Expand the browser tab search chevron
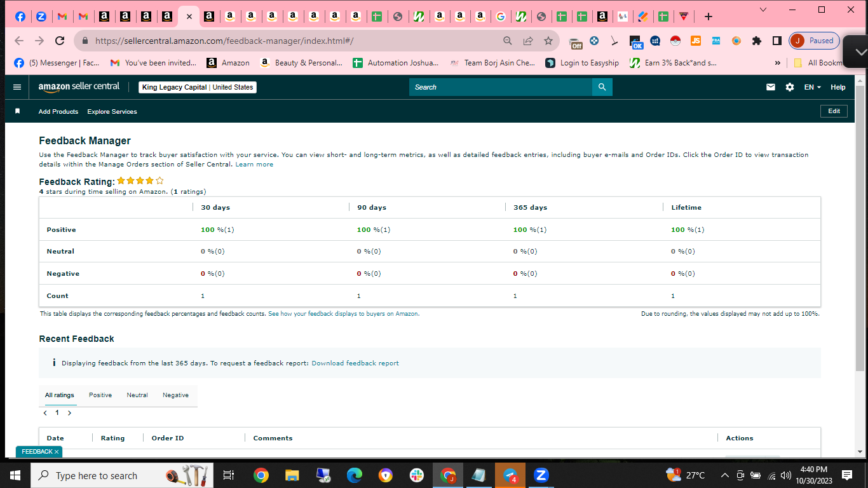 763,10
